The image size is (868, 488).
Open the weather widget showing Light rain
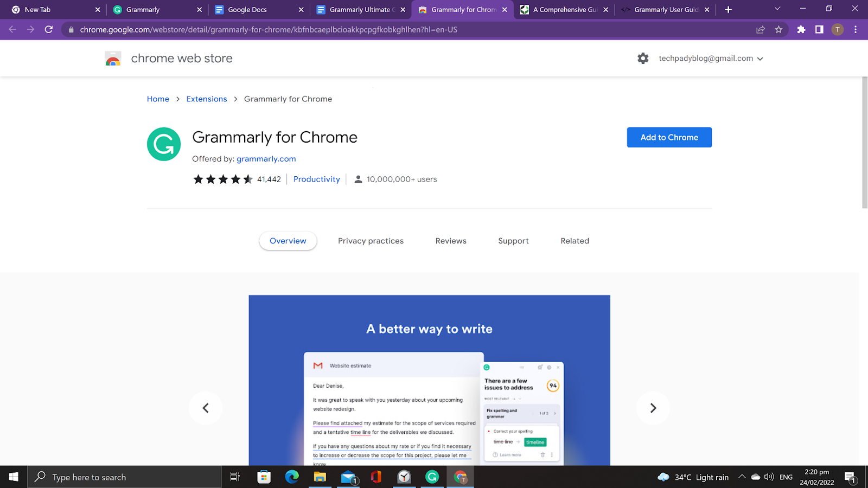[693, 477]
